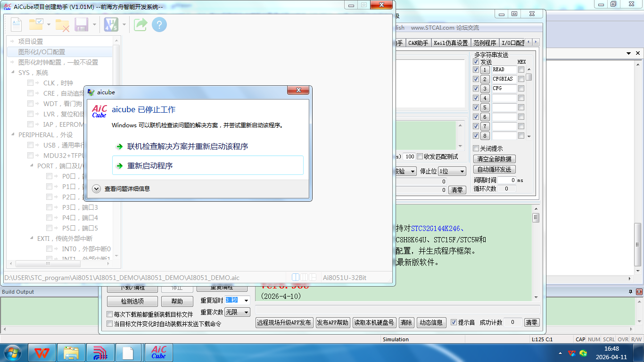The image size is (644, 362).
Task: Select 项目设置 in the AiCube tree
Action: click(31, 41)
